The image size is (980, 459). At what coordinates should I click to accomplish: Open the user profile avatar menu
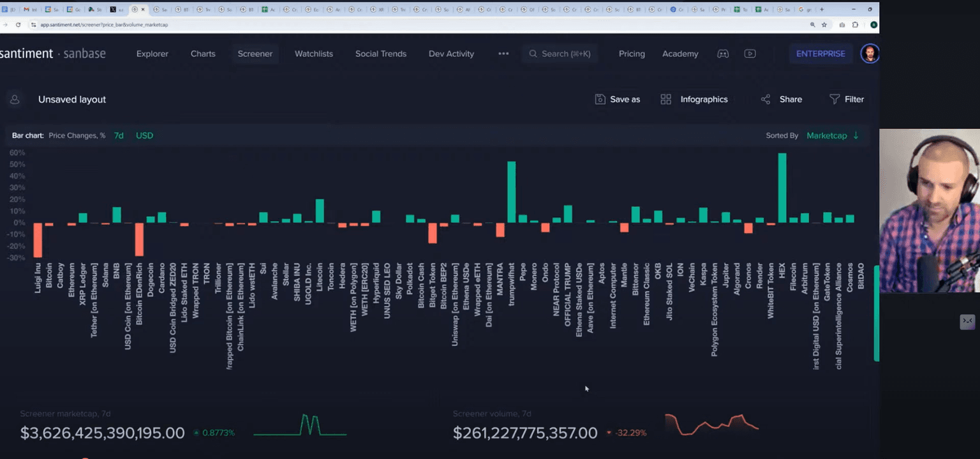(870, 54)
